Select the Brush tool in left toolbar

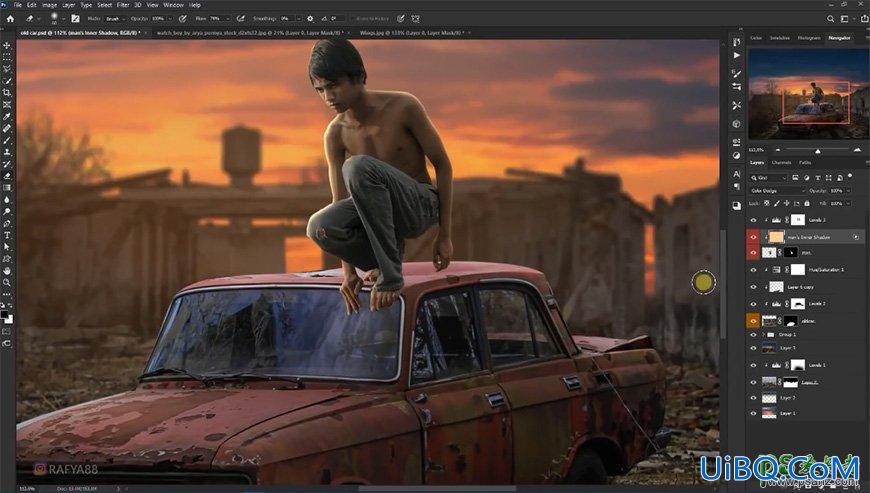click(7, 140)
